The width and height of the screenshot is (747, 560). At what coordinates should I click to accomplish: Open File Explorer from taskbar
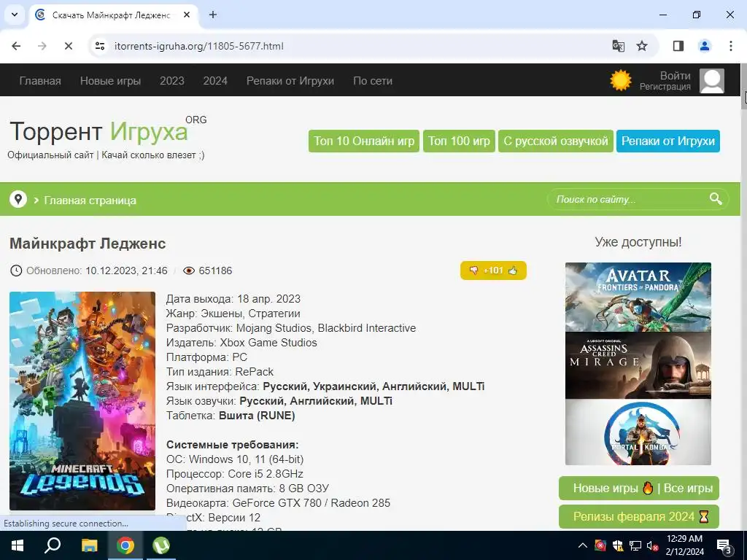coord(89,545)
